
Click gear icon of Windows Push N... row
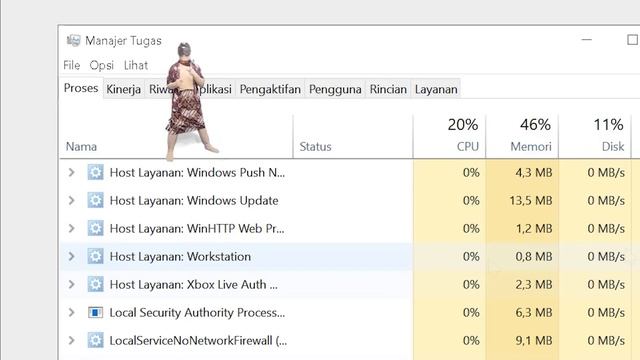(95, 172)
